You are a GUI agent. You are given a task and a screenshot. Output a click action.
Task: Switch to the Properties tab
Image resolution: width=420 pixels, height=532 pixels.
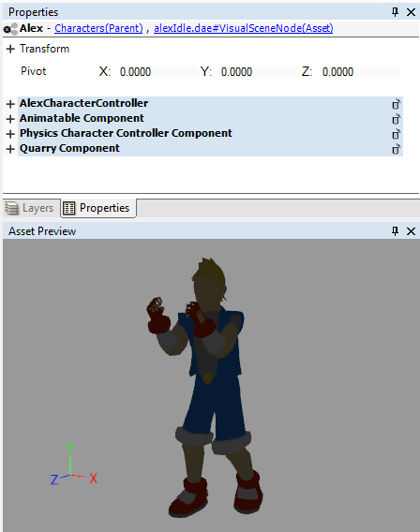[98, 208]
